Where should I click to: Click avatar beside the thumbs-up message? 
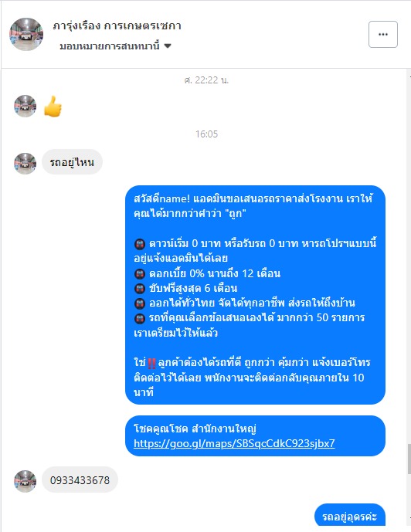pyautogui.click(x=25, y=107)
